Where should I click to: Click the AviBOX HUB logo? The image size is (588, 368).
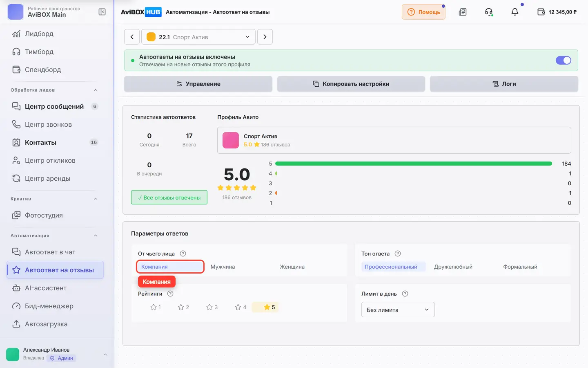[x=141, y=12]
